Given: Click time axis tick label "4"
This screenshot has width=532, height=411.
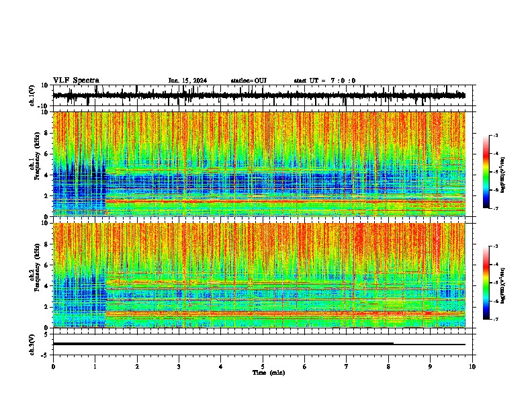Looking at the screenshot, I should (221, 367).
